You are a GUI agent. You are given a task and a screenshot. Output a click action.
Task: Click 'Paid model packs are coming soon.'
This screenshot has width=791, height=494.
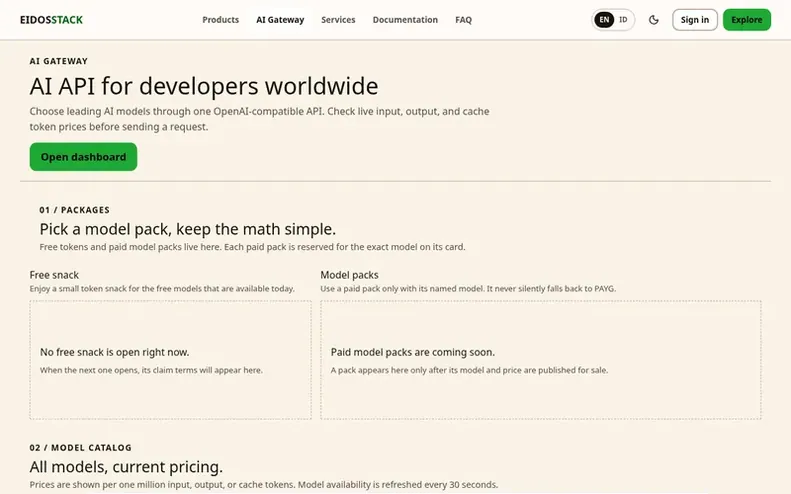coord(413,352)
